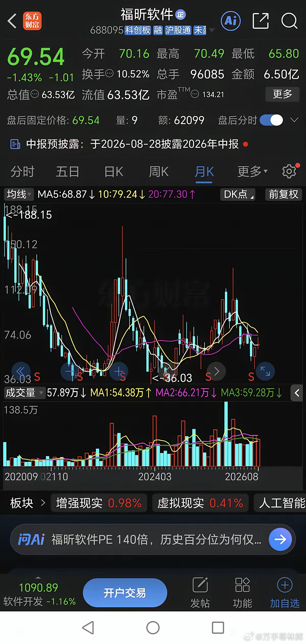Screen dimensions: 306x644
Task: Tap Android back navigation button
Action: pyautogui.click(x=88, y=627)
